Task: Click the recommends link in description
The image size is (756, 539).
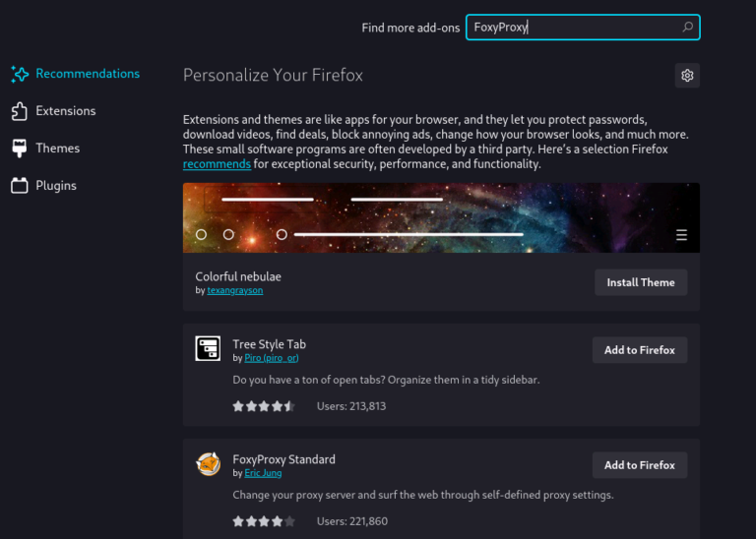Action: (x=217, y=164)
